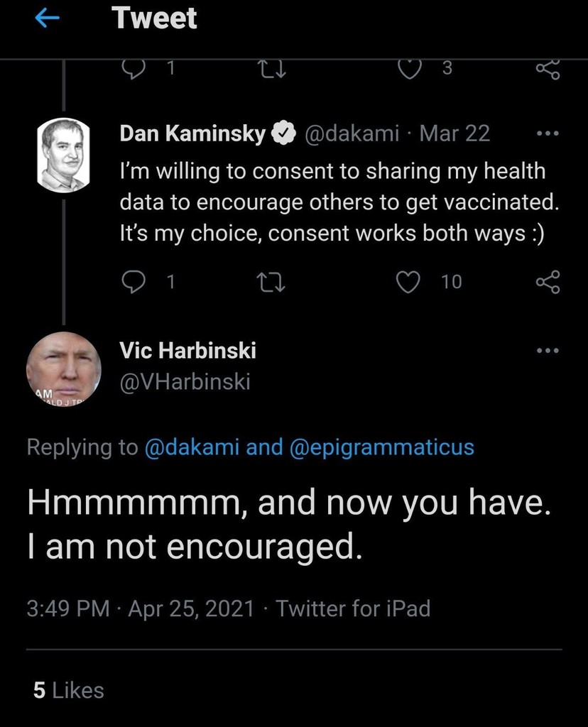This screenshot has width=588, height=727.
Task: Reply to Dan Kaminsky's tweet
Action: click(x=134, y=283)
